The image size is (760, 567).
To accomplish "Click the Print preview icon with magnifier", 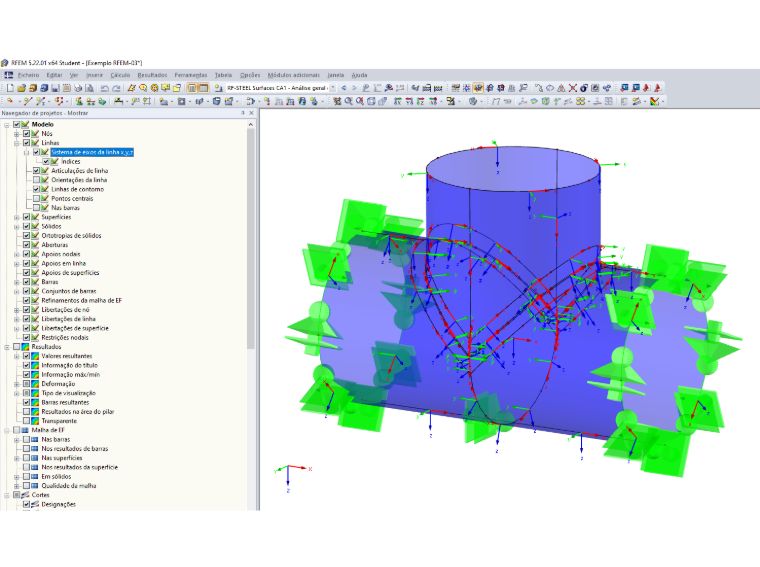I will [90, 88].
